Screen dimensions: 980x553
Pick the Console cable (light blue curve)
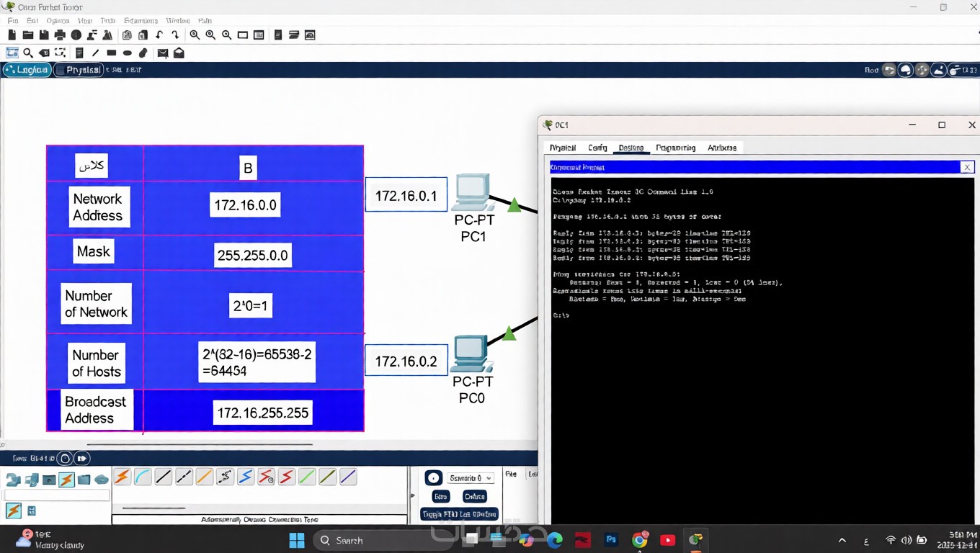coord(143,477)
